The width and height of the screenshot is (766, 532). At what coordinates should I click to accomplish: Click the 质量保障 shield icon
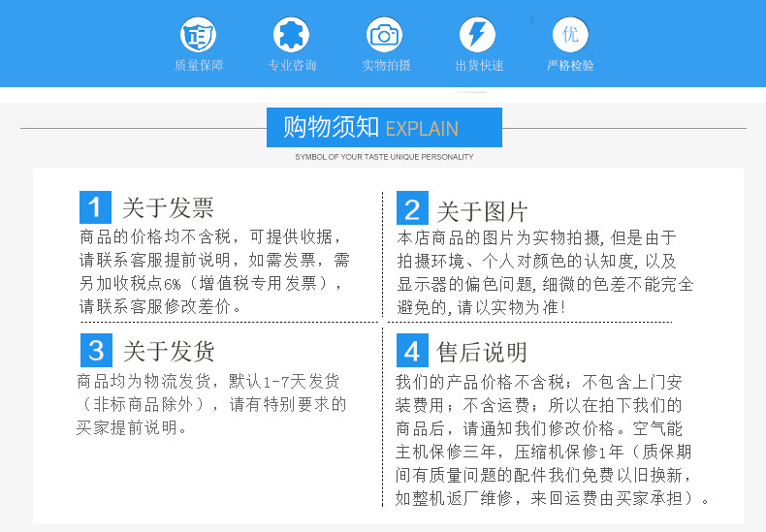coord(199,36)
